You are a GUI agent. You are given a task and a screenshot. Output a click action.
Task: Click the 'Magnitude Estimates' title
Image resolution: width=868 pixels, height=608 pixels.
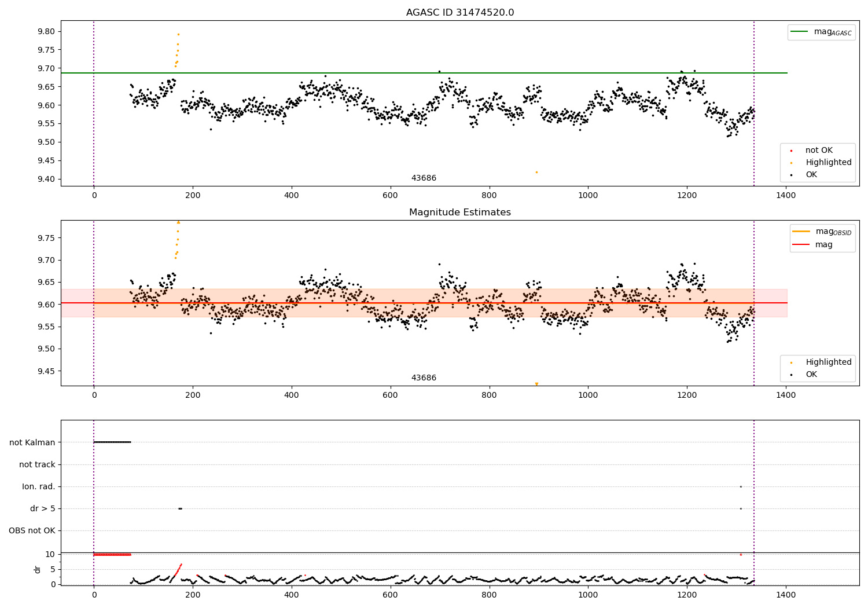coord(459,213)
